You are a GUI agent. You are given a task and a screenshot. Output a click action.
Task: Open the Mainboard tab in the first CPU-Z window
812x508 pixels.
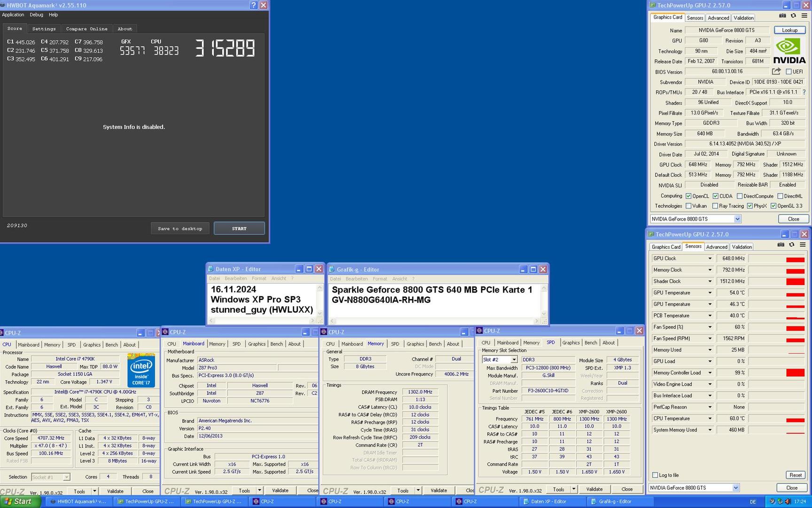click(x=29, y=345)
